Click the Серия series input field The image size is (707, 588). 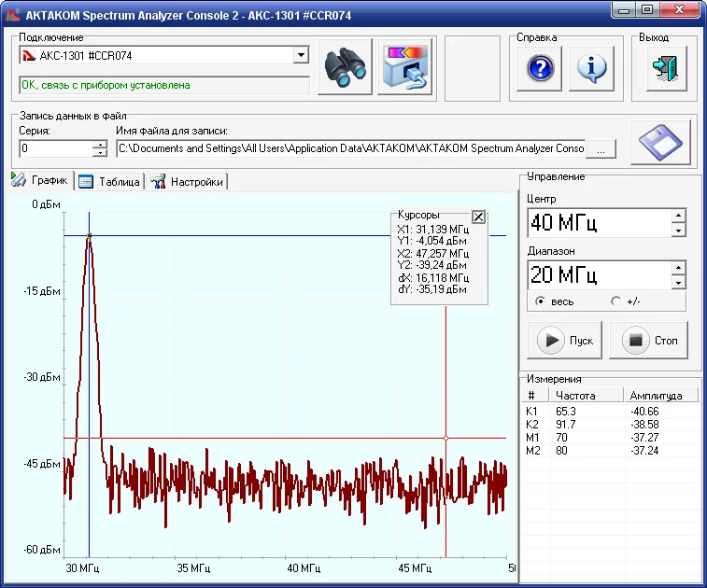click(x=56, y=148)
